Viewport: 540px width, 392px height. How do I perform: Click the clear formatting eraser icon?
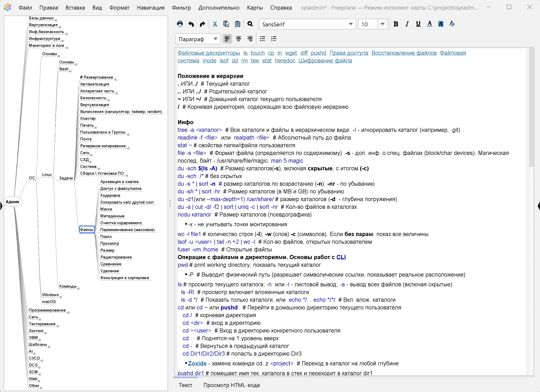[452, 24]
